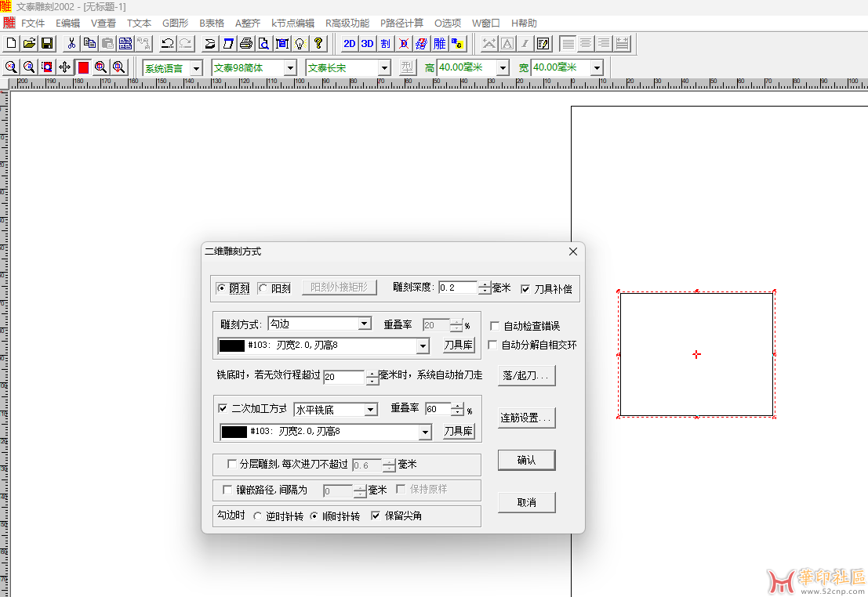Open the E编辑 menu
Viewport: 868px width, 597px height.
point(67,24)
